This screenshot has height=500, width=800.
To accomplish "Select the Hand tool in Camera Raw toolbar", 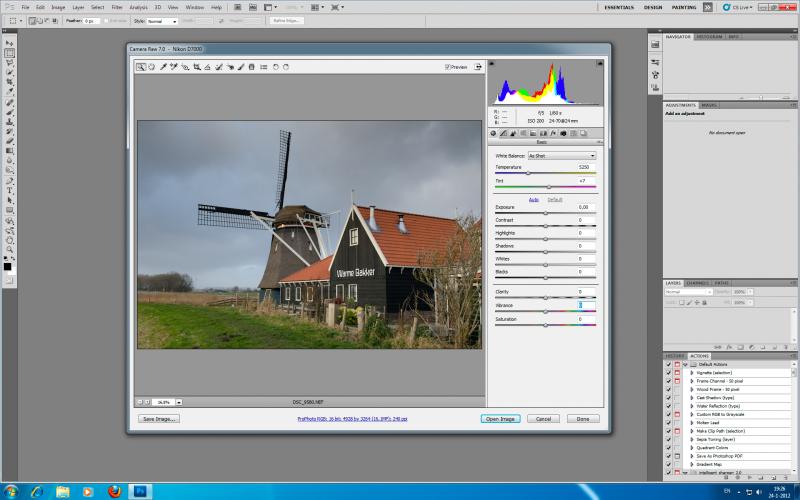I will pyautogui.click(x=152, y=67).
